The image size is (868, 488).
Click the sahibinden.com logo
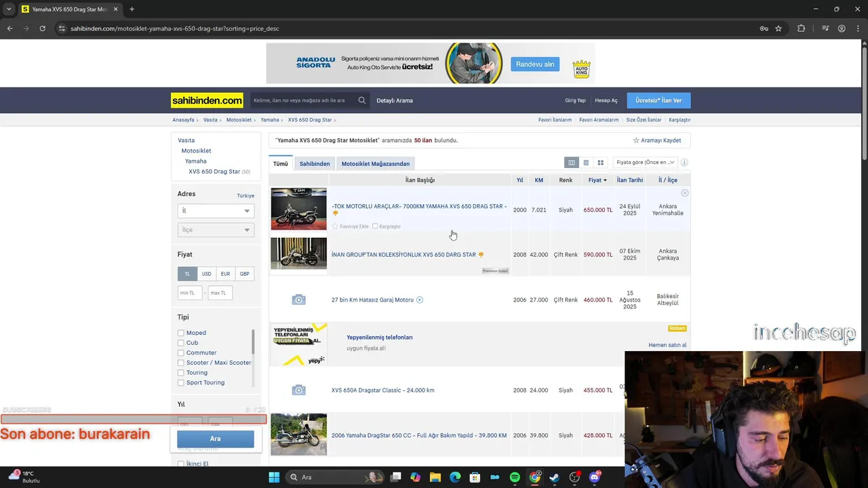tap(207, 100)
